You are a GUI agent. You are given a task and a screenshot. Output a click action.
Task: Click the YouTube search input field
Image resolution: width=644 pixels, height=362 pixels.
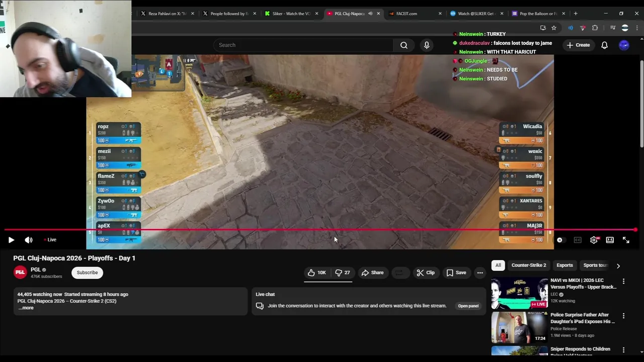tap(303, 45)
